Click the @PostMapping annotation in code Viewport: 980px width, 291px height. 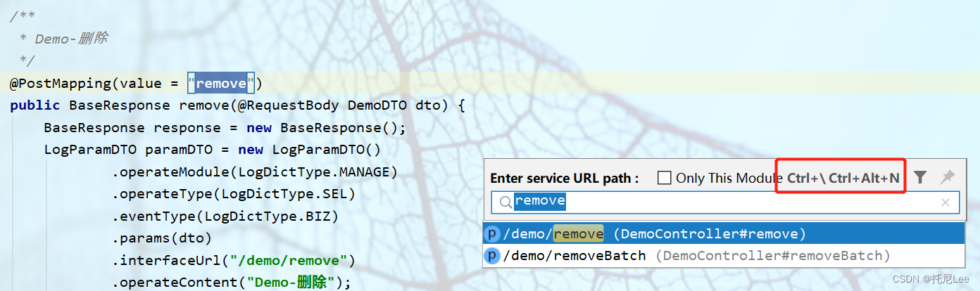61,84
